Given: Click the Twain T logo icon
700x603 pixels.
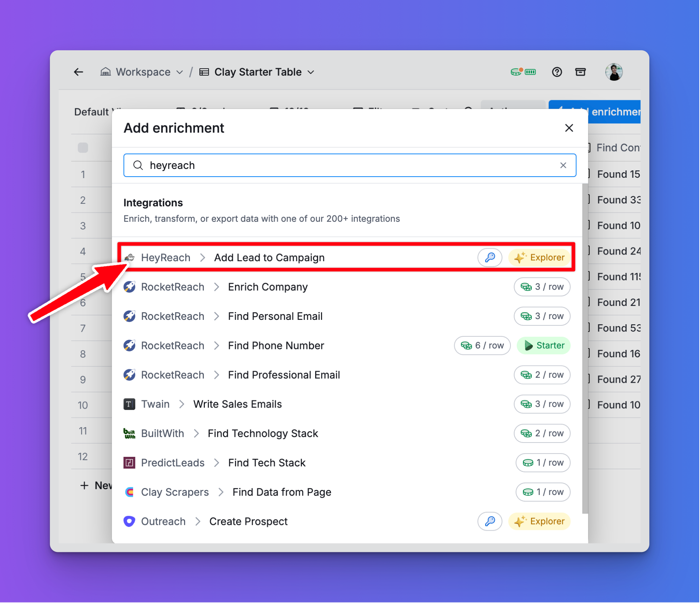Looking at the screenshot, I should tap(129, 404).
